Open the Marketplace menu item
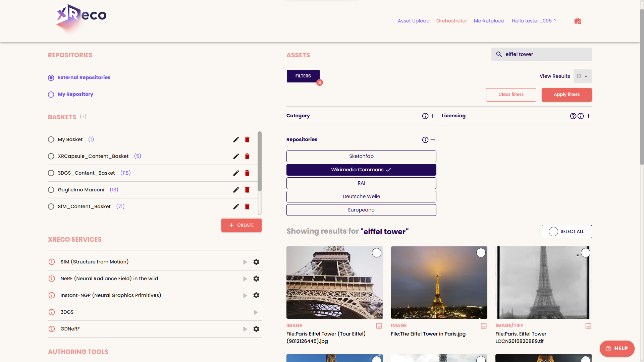The width and height of the screenshot is (644, 362). [x=489, y=21]
